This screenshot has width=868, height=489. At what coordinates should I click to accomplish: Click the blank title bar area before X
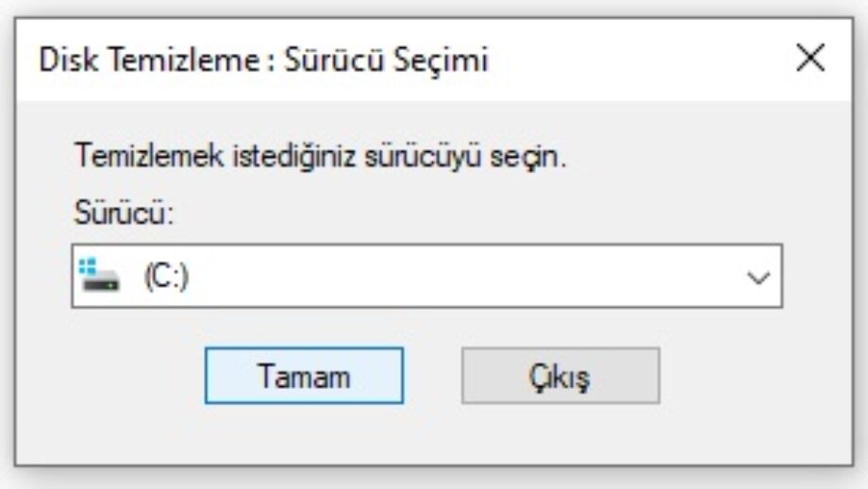(642, 60)
